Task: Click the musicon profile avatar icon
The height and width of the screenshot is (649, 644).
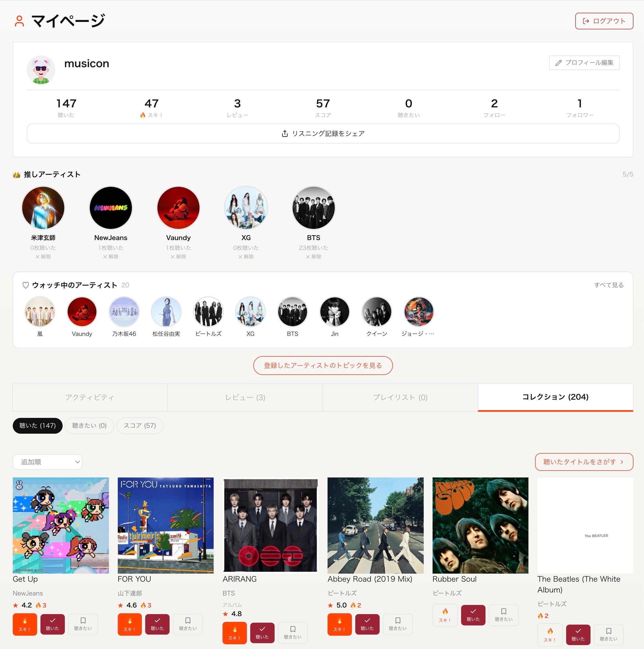Action: point(41,70)
